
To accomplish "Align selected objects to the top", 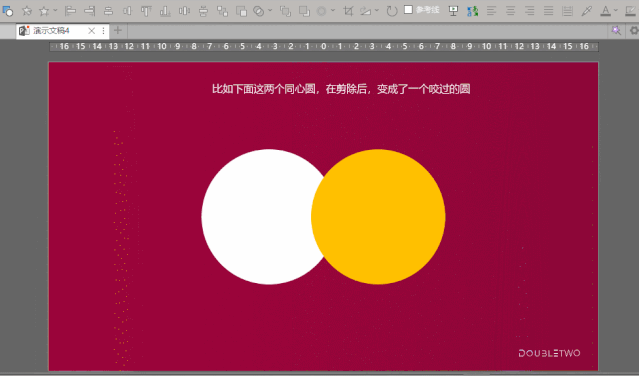I will click(x=146, y=11).
